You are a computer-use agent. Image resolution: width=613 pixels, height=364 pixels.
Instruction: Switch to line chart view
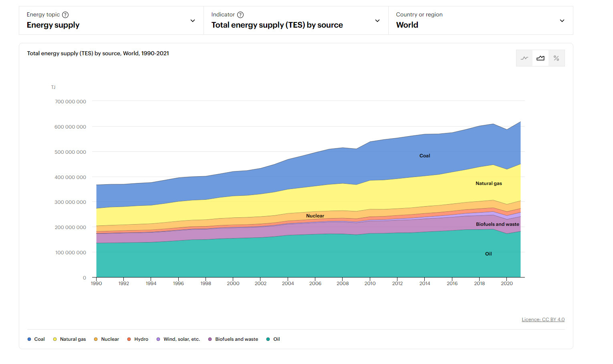pos(524,58)
